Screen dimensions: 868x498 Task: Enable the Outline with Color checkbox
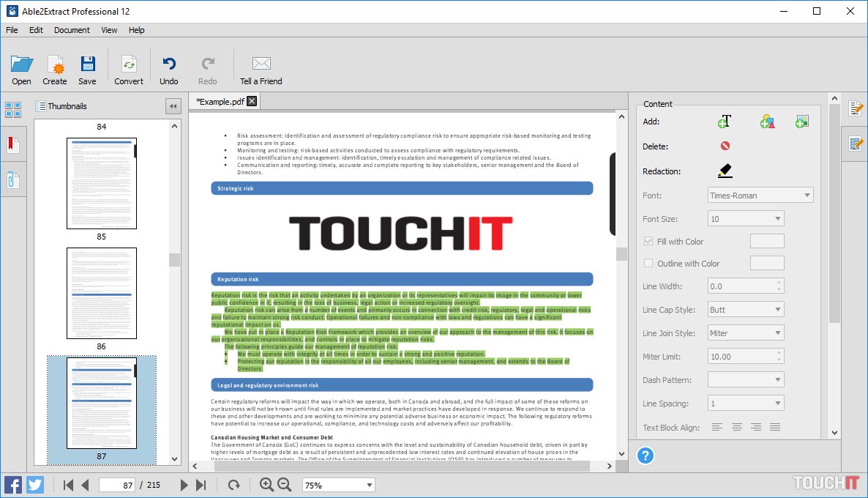(x=648, y=264)
